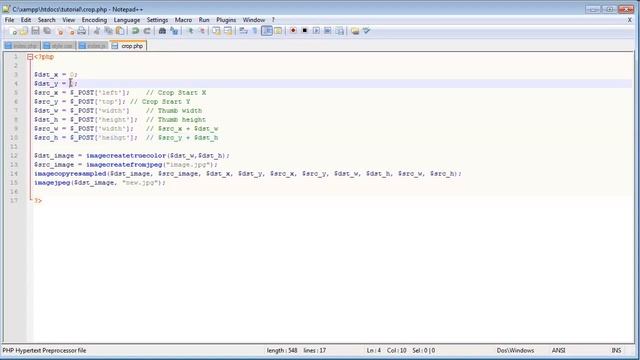Click the '// Thumb height' comment
640x360 pixels.
coord(176,120)
